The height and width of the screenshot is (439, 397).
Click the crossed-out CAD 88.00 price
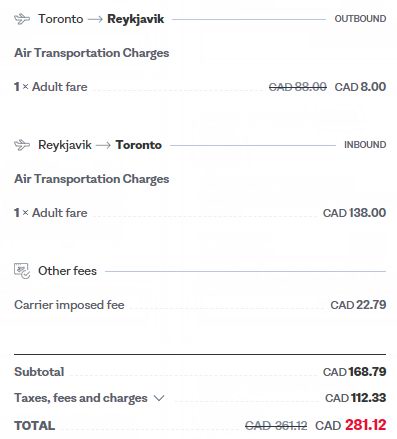point(298,87)
